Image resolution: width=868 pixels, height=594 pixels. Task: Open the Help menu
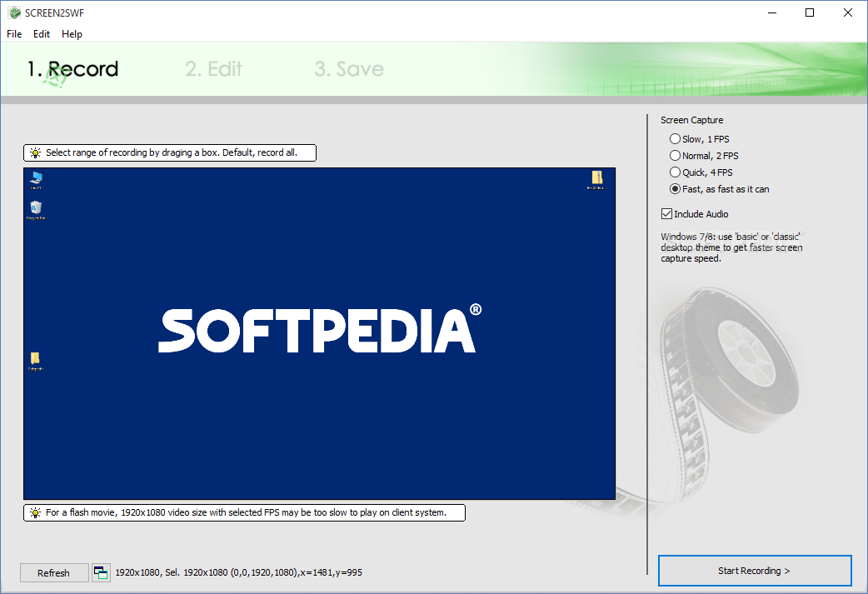click(72, 34)
